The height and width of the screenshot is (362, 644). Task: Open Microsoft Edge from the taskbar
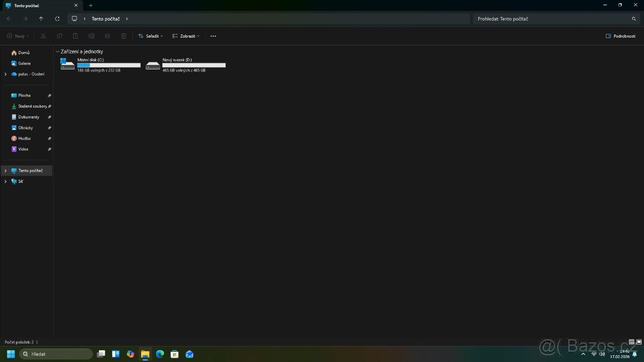159,354
